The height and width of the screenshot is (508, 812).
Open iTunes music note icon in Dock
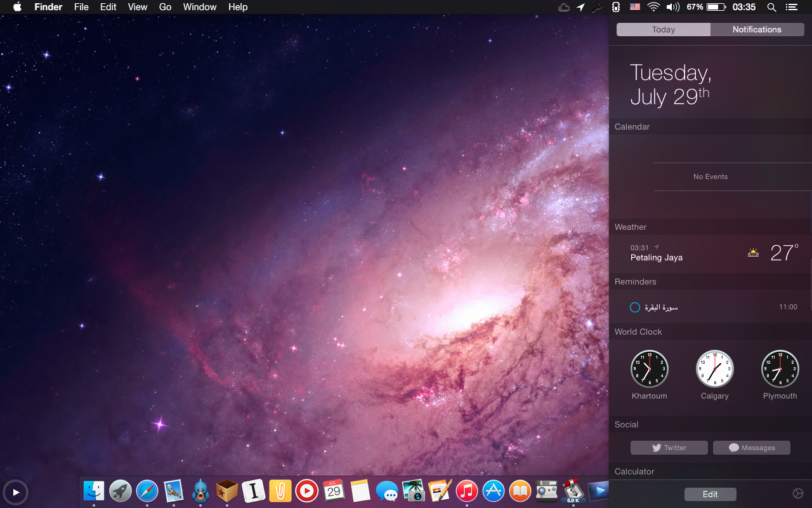click(466, 491)
